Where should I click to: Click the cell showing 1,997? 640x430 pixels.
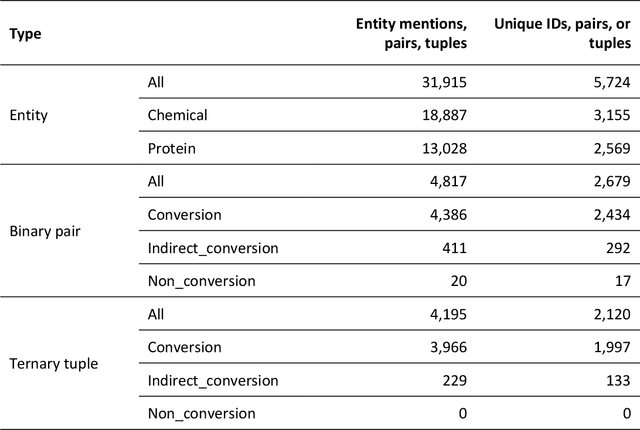coord(612,347)
